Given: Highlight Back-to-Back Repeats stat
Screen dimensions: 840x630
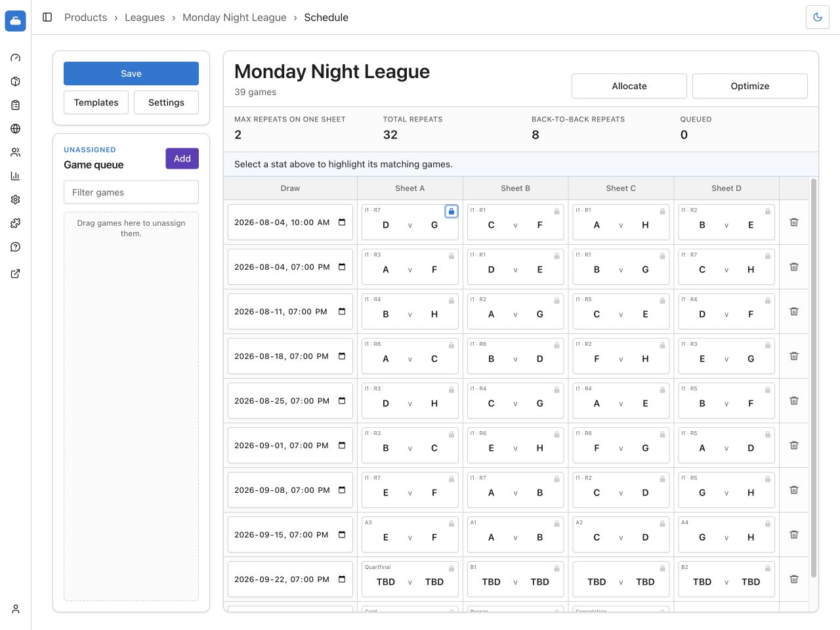Looking at the screenshot, I should click(x=595, y=128).
